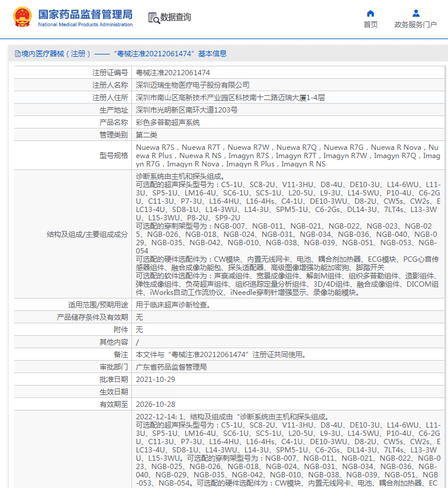Click the document icon beside 境内医疗器械
This screenshot has width=448, height=488.
[x=17, y=54]
